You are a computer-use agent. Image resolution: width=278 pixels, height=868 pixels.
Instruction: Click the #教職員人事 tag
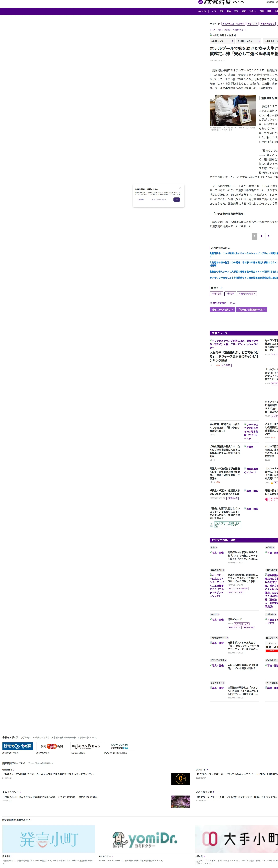232,498
